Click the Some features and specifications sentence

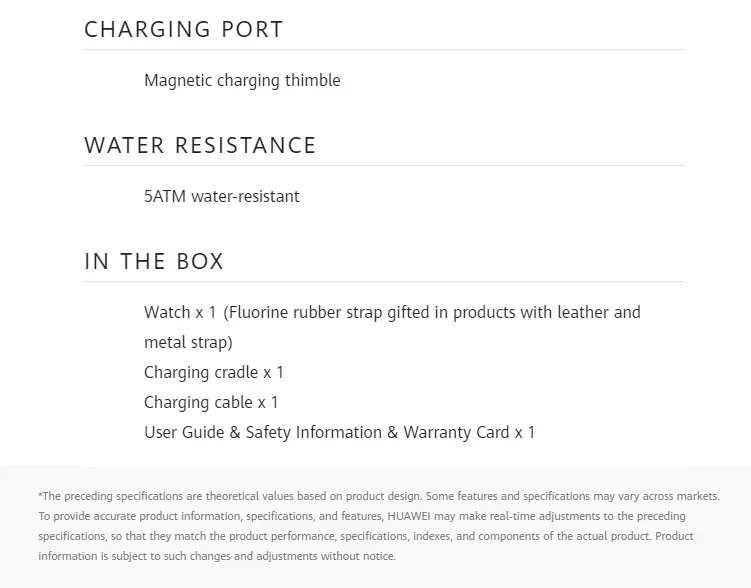click(573, 496)
